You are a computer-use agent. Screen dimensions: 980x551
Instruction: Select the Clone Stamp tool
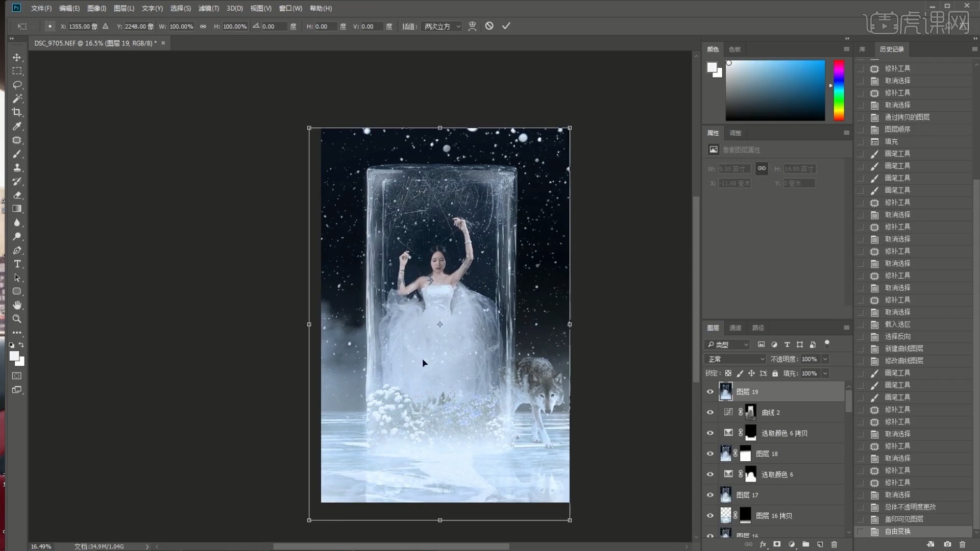tap(17, 167)
